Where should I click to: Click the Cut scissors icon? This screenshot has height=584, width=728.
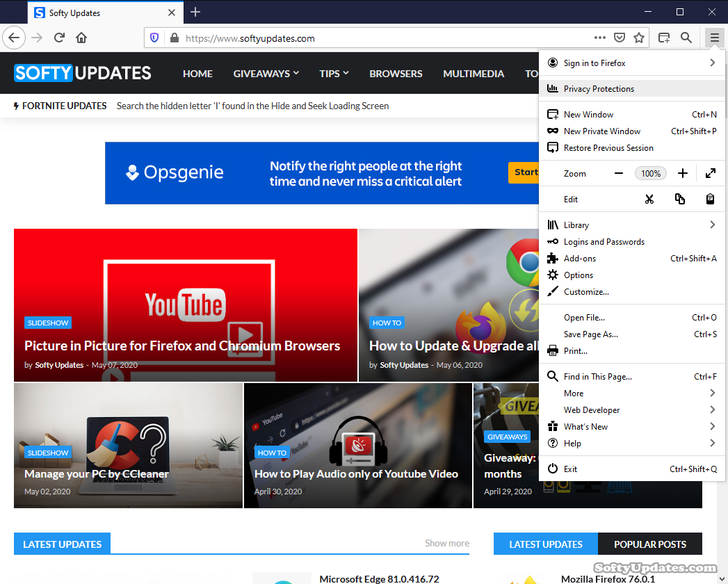(x=649, y=199)
